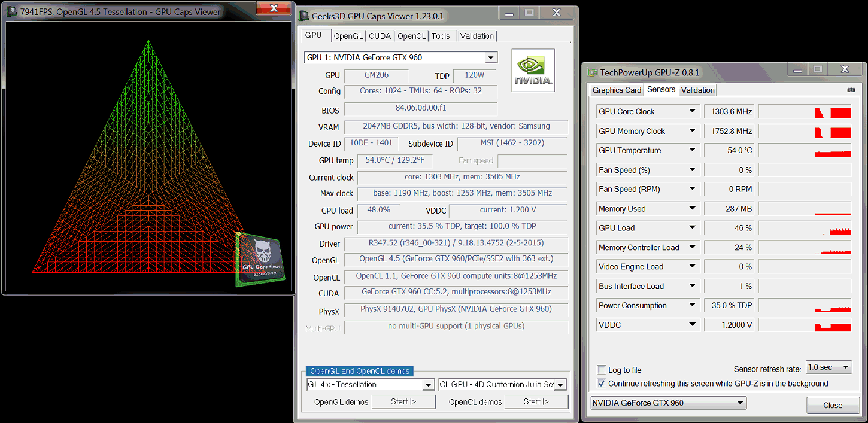
Task: Click the GPU Temperature history graph
Action: tap(805, 150)
